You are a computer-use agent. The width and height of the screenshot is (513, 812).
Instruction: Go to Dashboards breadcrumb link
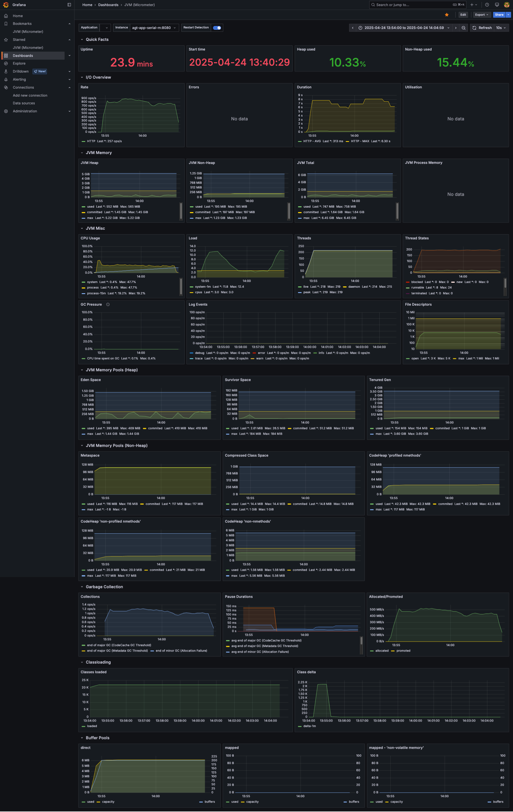(108, 5)
